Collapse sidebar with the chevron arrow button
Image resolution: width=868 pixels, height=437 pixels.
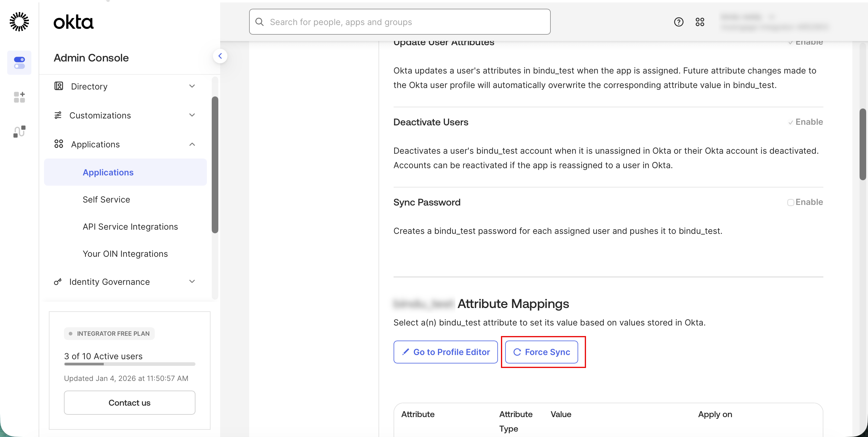point(220,56)
